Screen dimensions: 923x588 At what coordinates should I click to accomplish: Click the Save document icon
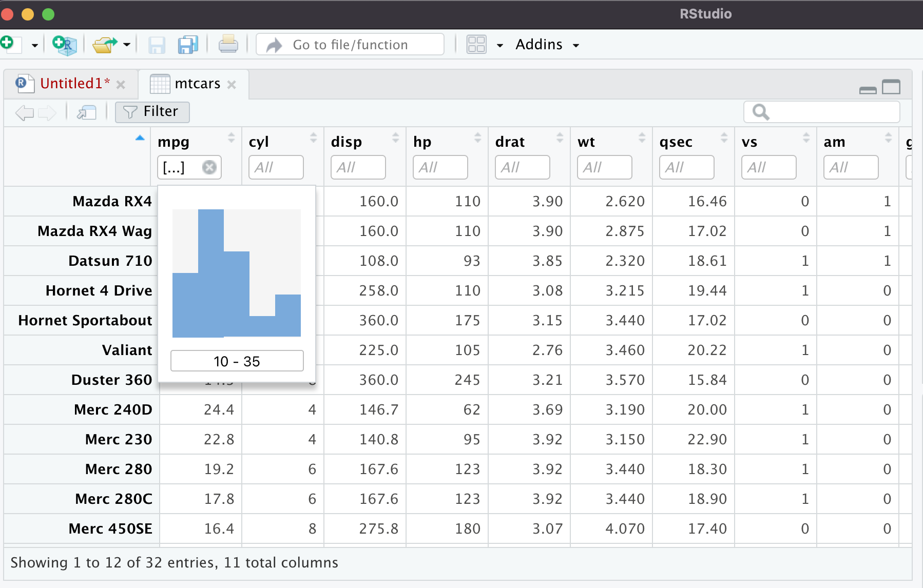coord(157,45)
